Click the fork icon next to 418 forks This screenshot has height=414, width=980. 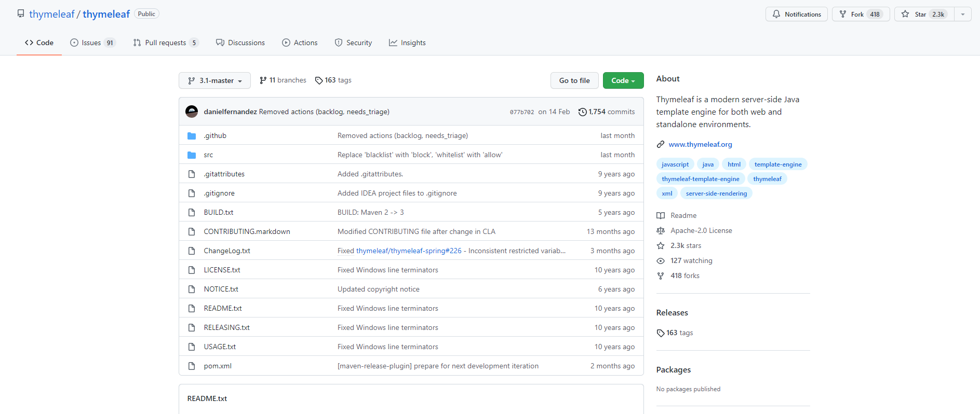click(661, 276)
